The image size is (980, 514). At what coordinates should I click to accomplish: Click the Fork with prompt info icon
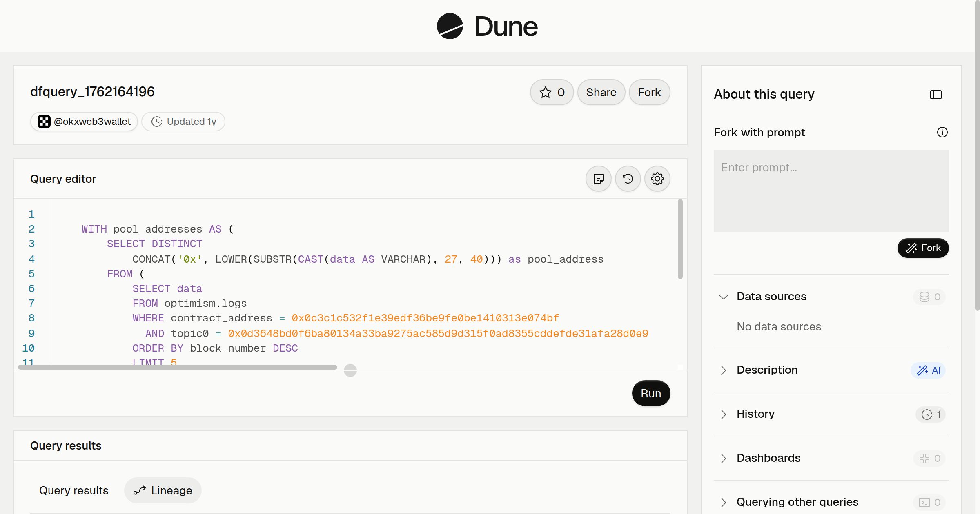(x=942, y=132)
